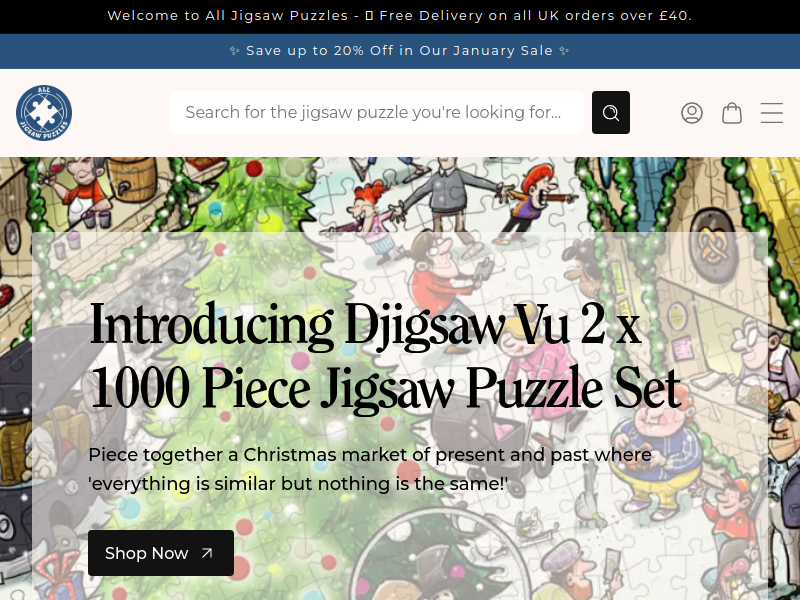Click the sparkle icon before 'Save up to'
The width and height of the screenshot is (800, 600).
pos(234,51)
